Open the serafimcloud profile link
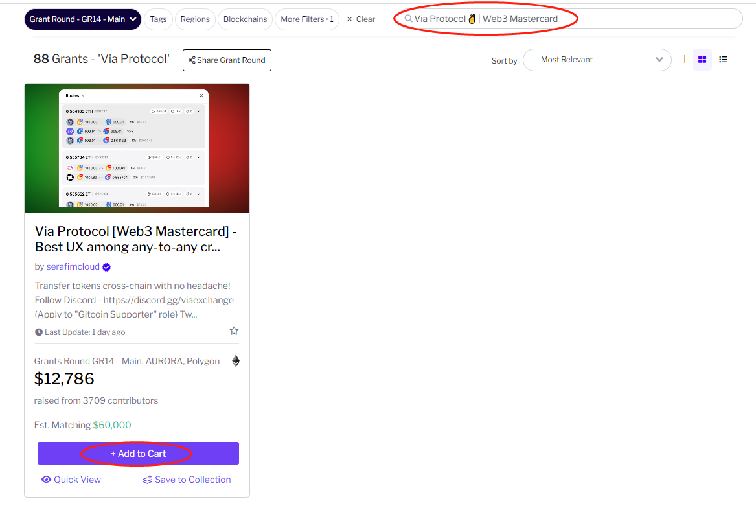Screen dimensions: 756x532 pyautogui.click(x=73, y=267)
